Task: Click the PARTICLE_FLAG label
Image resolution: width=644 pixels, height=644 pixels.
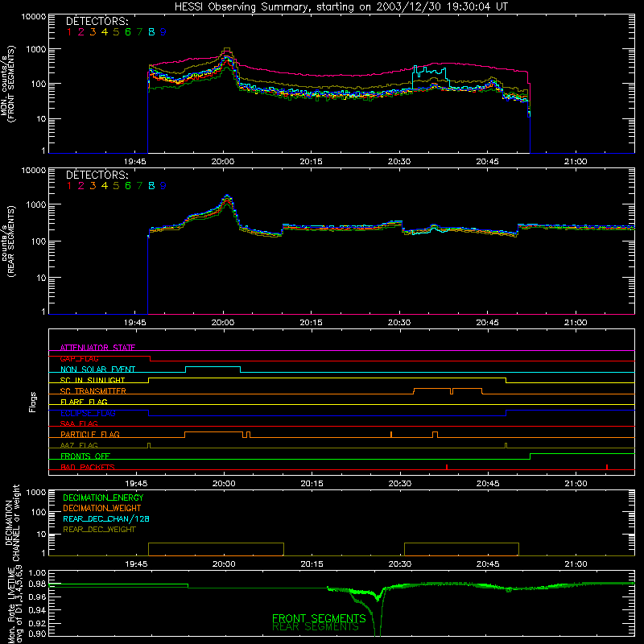Action: point(90,435)
